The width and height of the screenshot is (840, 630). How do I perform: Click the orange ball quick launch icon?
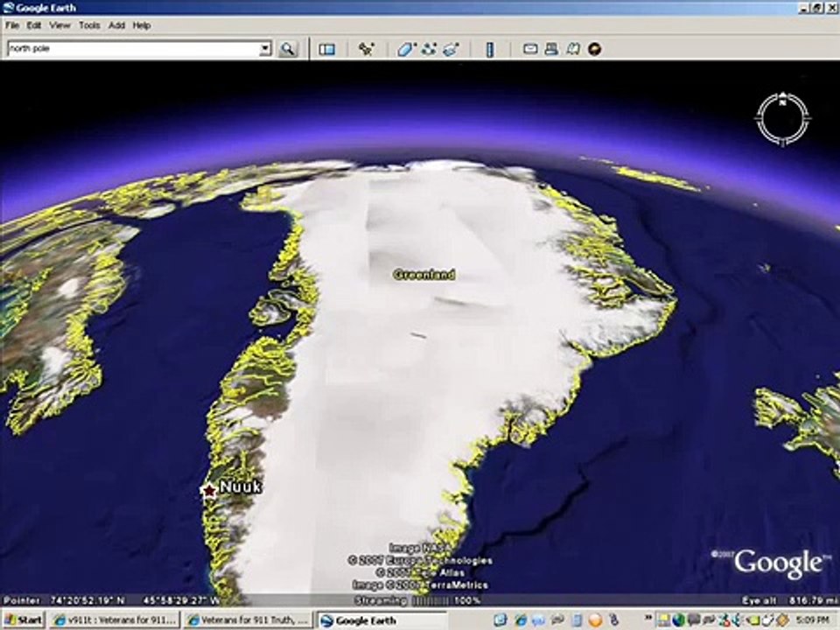(595, 620)
